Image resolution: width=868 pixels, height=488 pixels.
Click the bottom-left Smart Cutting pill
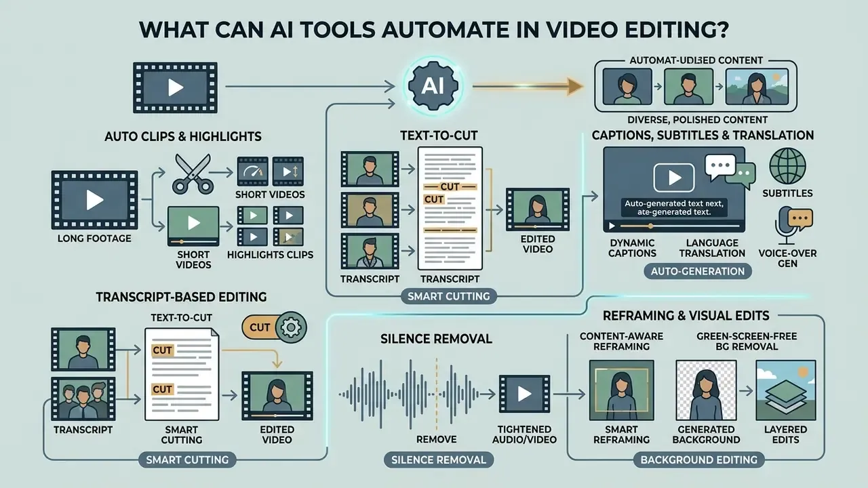[187, 460]
